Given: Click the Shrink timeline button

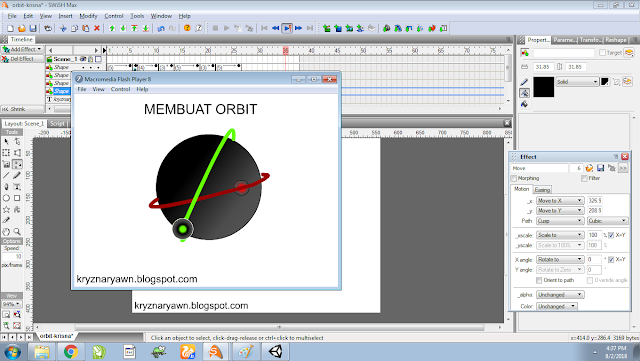Looking at the screenshot, I should coord(22,109).
